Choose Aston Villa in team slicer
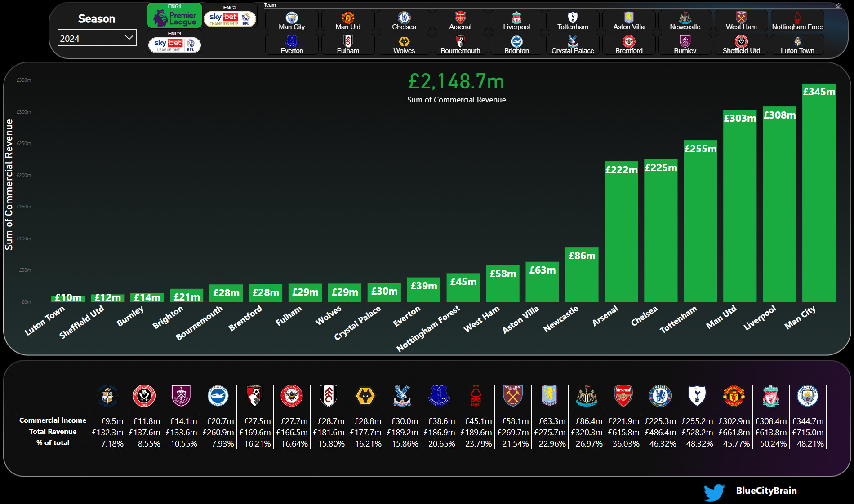Image resolution: width=854 pixels, height=504 pixels. pyautogui.click(x=629, y=21)
